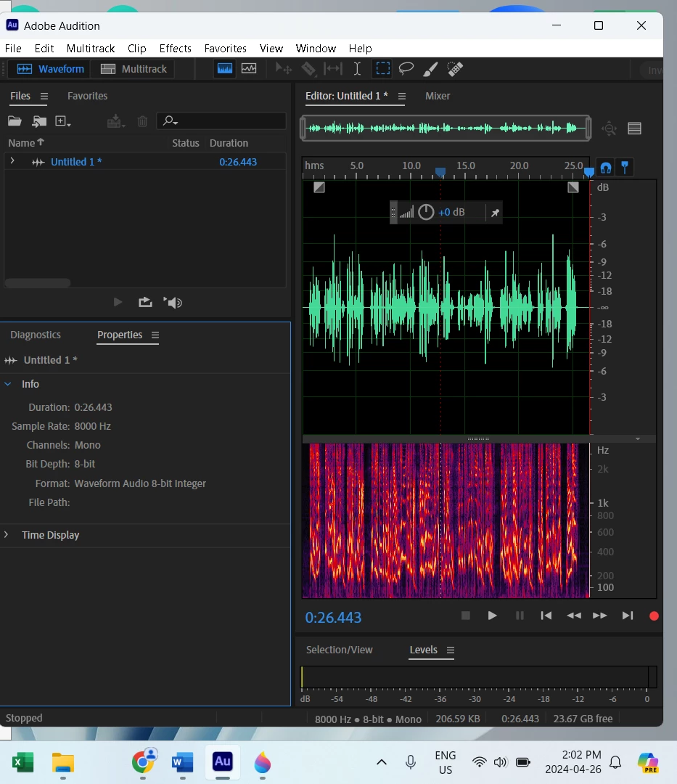This screenshot has height=784, width=677.
Task: Select the Marquee Selection tool
Action: coord(382,69)
